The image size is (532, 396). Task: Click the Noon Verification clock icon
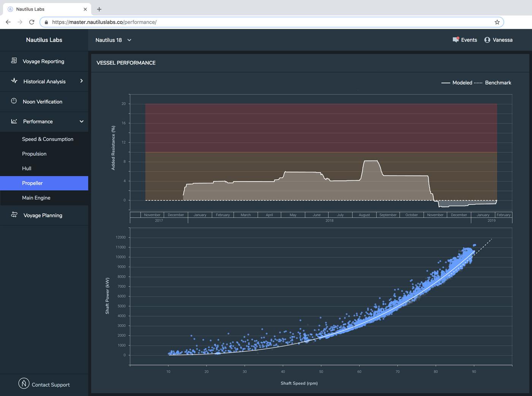pyautogui.click(x=14, y=101)
